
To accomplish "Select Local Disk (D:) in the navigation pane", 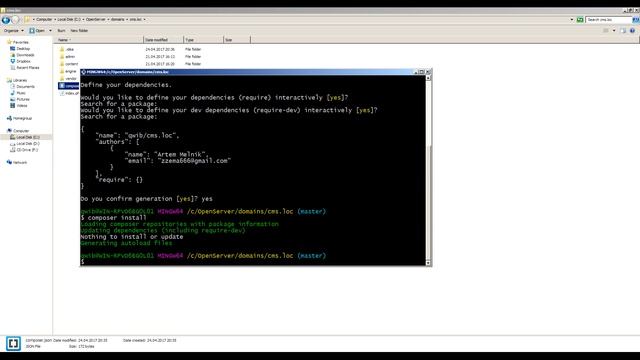I will point(25,144).
